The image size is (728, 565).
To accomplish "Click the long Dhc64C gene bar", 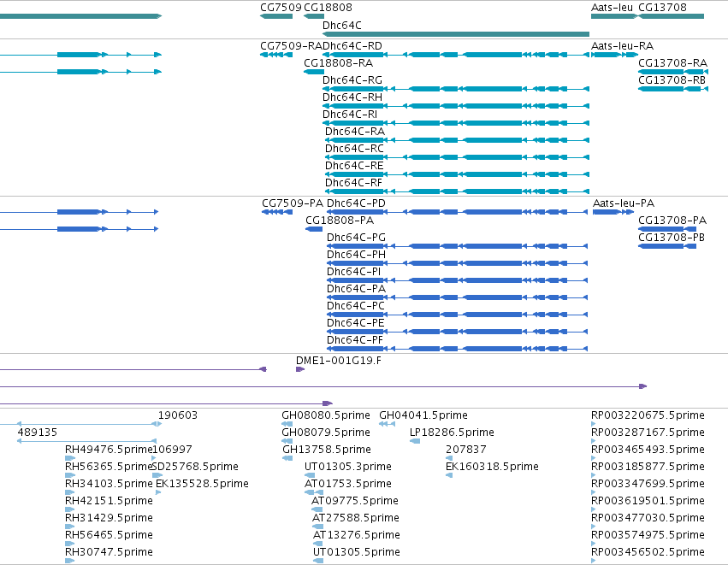I will [x=456, y=34].
